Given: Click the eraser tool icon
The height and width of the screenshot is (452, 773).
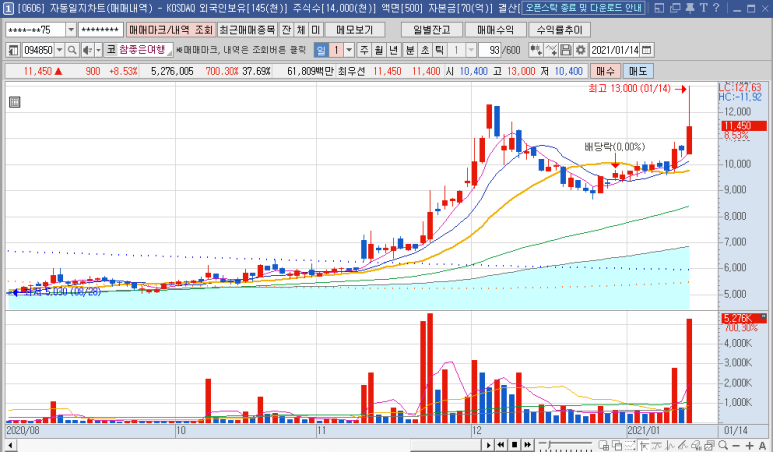Looking at the screenshot, I should [683, 445].
